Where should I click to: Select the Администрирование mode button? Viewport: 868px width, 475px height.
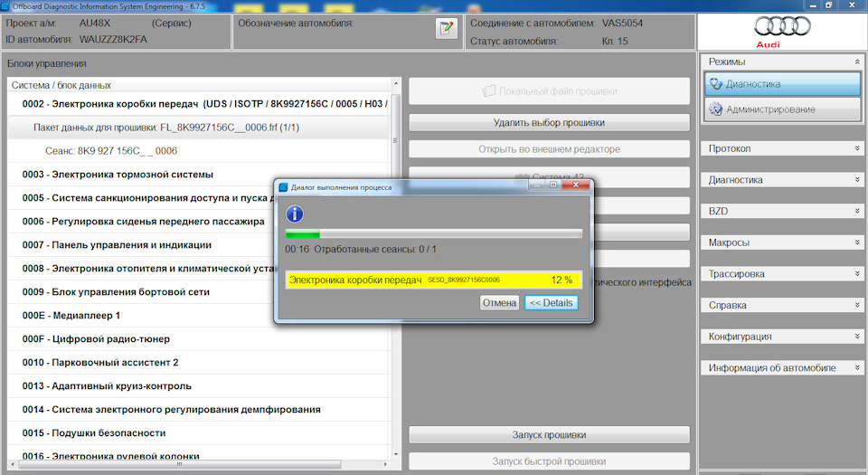[782, 109]
